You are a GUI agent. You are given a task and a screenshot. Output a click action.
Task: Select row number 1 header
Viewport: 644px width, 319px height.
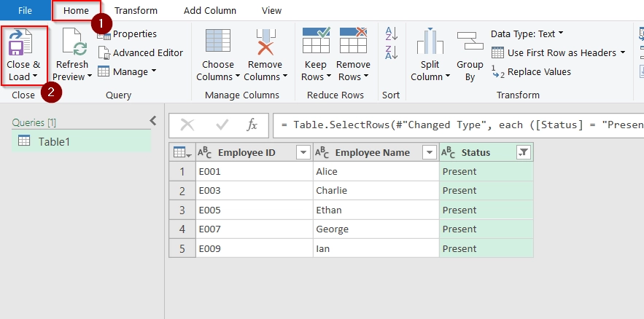tap(182, 171)
